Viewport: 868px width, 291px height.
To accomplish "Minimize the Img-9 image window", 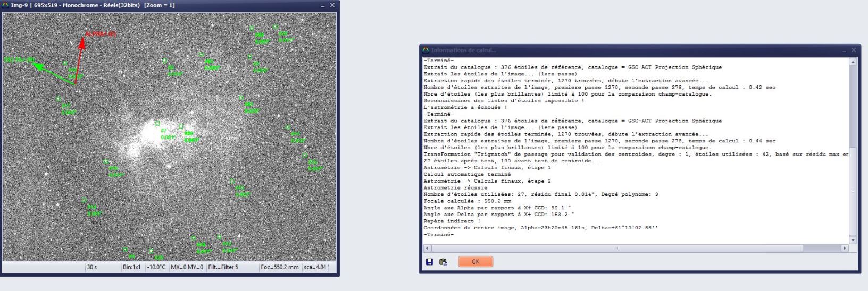I will (x=322, y=5).
